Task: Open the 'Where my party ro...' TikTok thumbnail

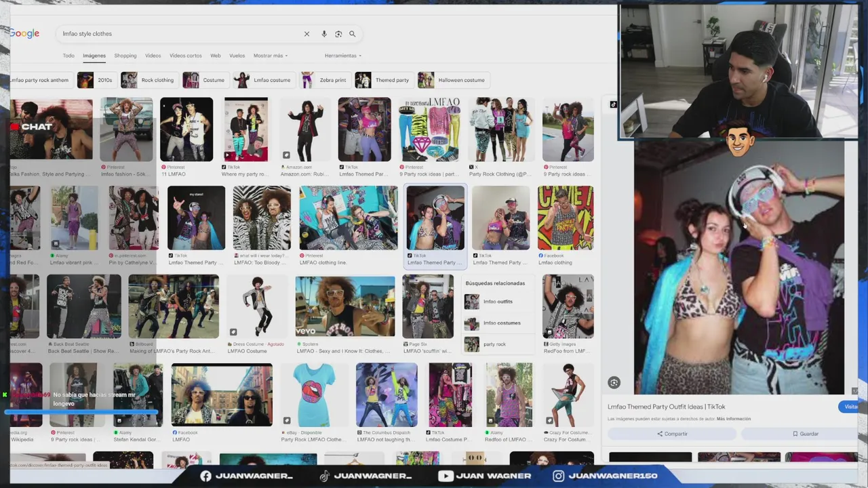Action: click(246, 129)
